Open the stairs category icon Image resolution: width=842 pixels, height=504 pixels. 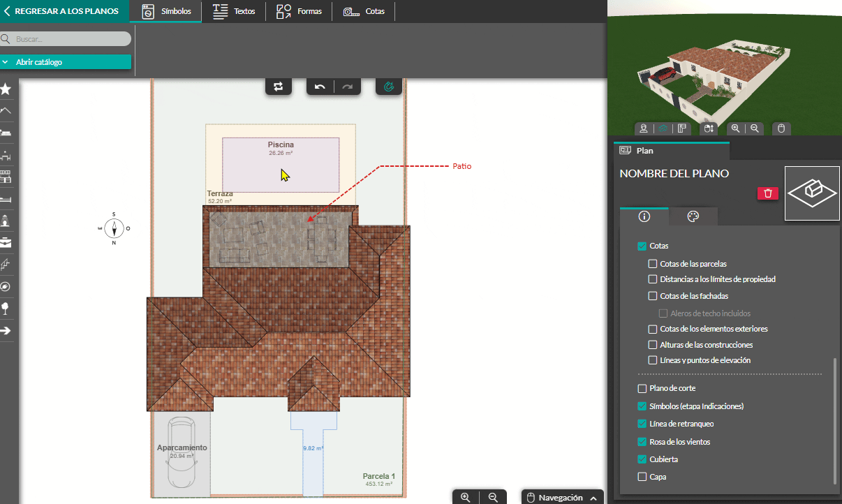6,265
